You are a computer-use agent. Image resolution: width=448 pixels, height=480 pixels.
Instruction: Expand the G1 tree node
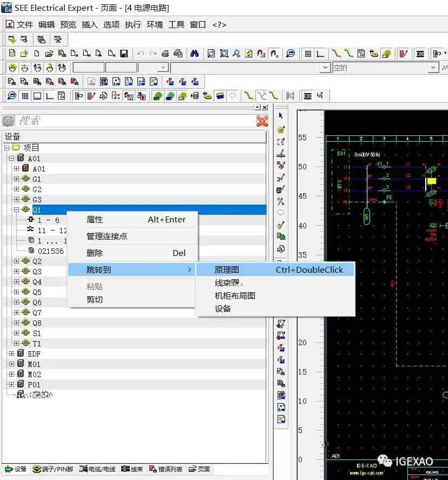point(17,179)
